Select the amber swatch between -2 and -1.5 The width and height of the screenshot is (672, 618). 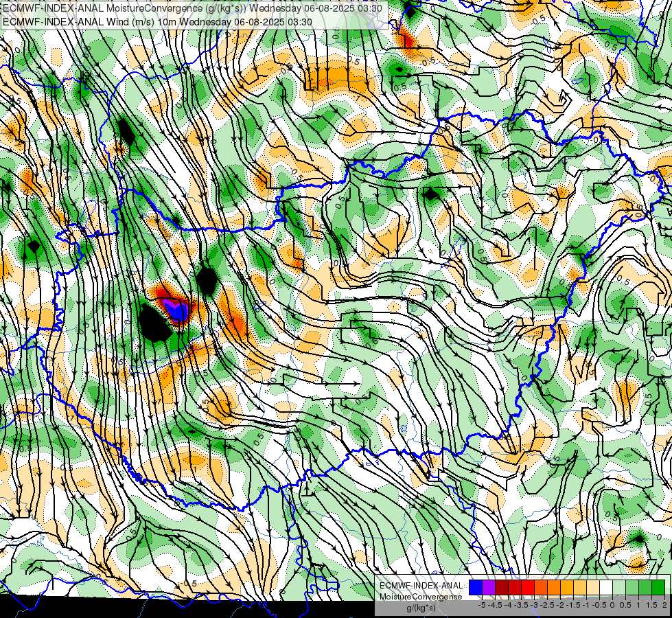[566, 588]
